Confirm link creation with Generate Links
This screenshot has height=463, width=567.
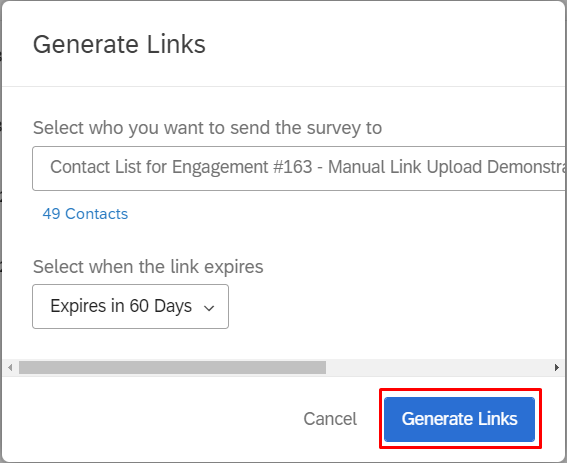459,419
